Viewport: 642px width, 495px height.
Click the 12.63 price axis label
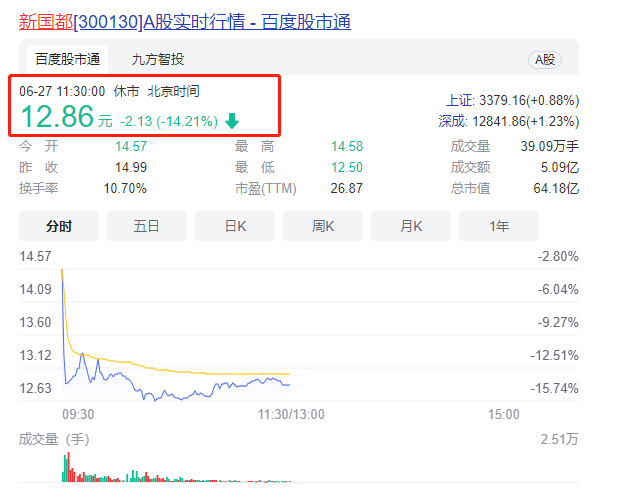coord(36,388)
